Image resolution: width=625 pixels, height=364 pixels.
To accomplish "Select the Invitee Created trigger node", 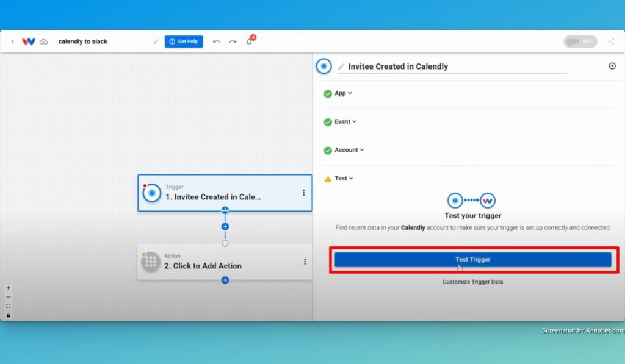I will 225,193.
